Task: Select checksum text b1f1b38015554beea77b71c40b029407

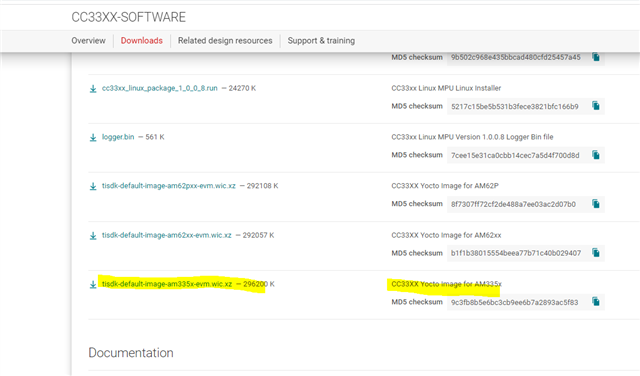Action: tap(516, 253)
